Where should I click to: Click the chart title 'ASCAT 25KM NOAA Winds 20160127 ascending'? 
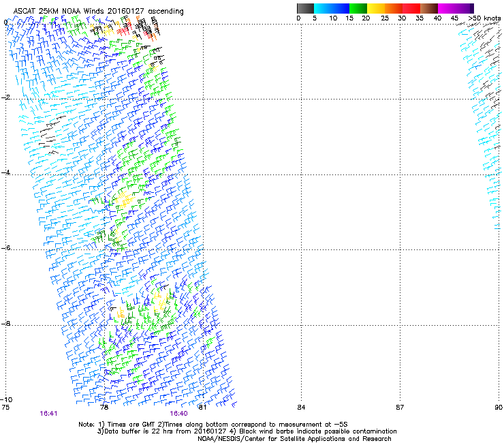(98, 11)
